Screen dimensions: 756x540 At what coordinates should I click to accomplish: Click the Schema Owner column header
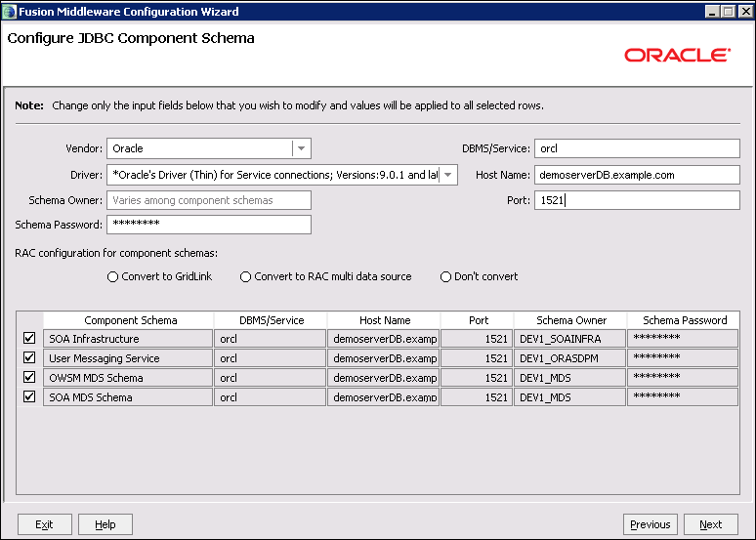pyautogui.click(x=571, y=320)
